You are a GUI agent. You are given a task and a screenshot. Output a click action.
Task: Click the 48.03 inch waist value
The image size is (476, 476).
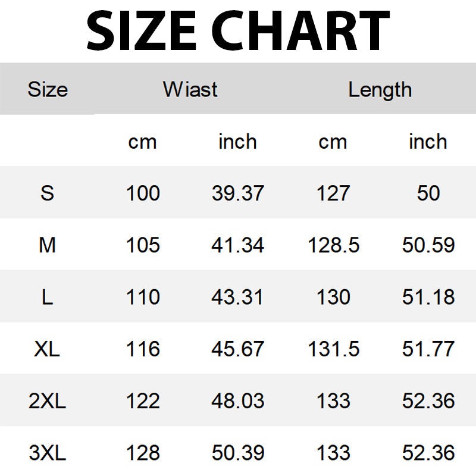click(237, 400)
